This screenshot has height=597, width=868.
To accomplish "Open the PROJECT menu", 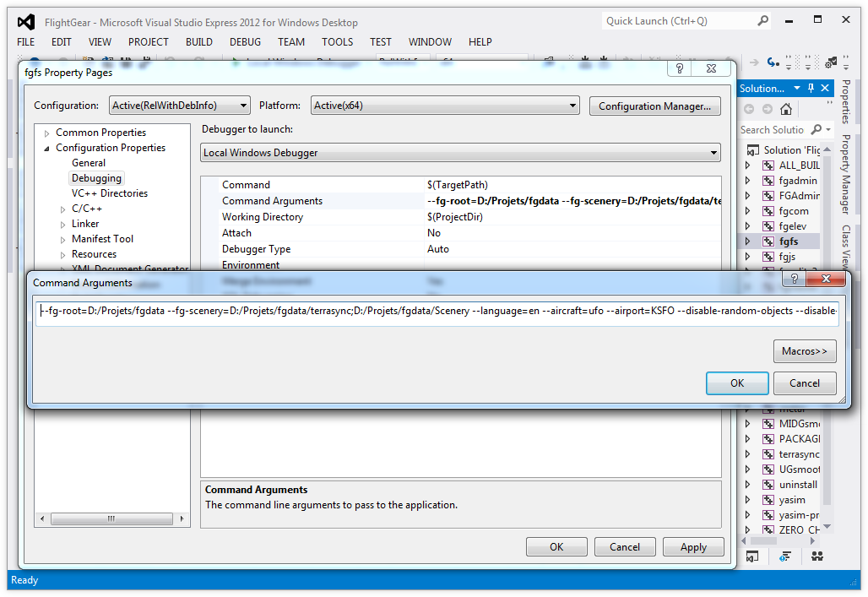I will (149, 42).
